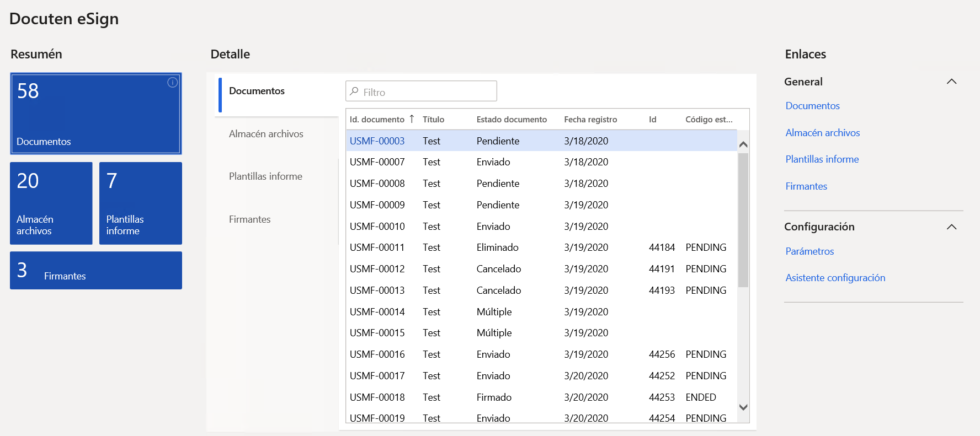Click the sort arrow beside Id. documento
The width and height of the screenshot is (980, 436).
[412, 119]
